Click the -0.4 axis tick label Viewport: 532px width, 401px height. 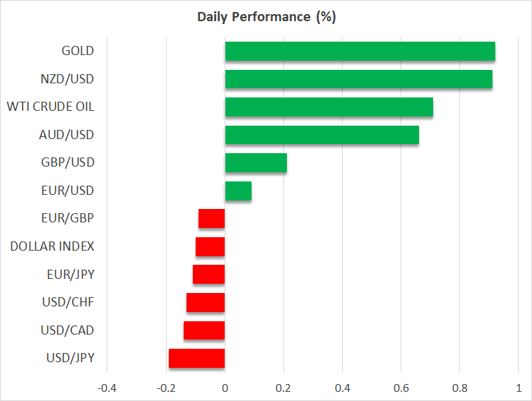tap(107, 388)
